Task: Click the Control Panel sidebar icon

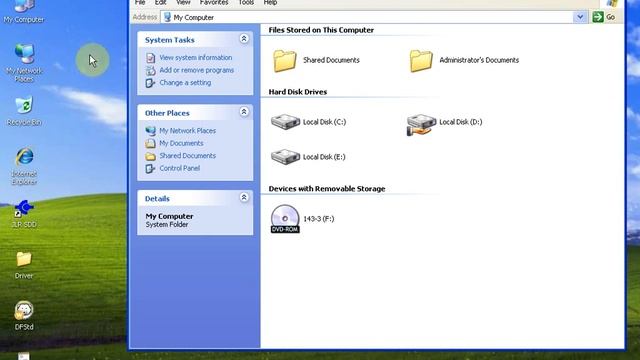Action: point(150,168)
